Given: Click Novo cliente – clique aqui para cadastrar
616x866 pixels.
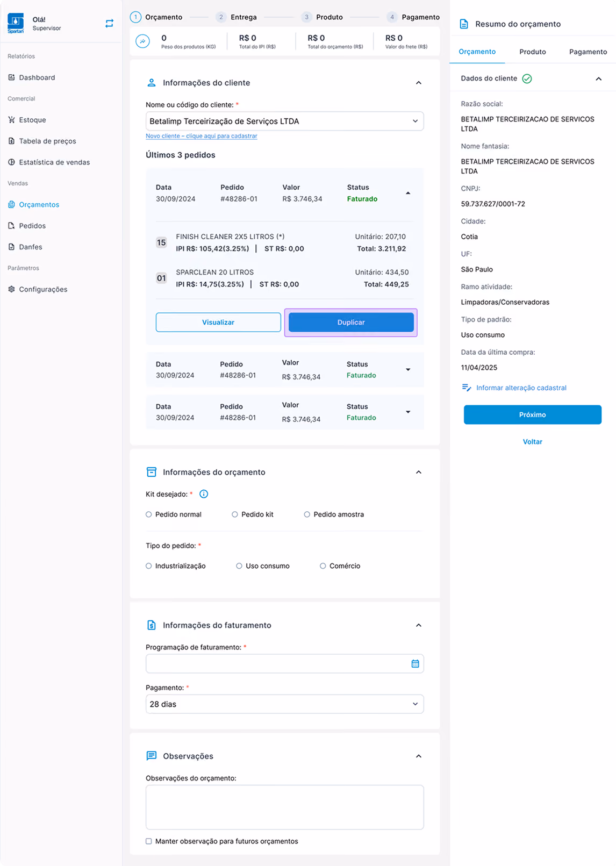Looking at the screenshot, I should [202, 136].
